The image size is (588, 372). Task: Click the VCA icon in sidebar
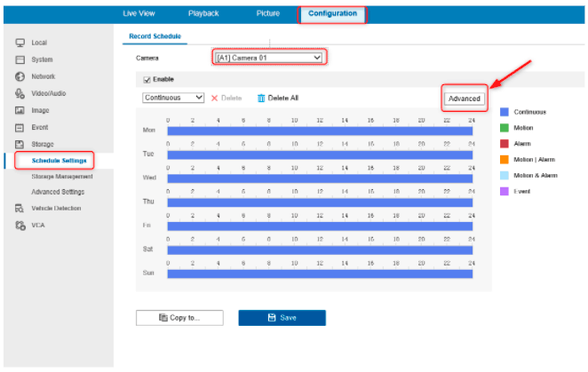click(x=20, y=226)
